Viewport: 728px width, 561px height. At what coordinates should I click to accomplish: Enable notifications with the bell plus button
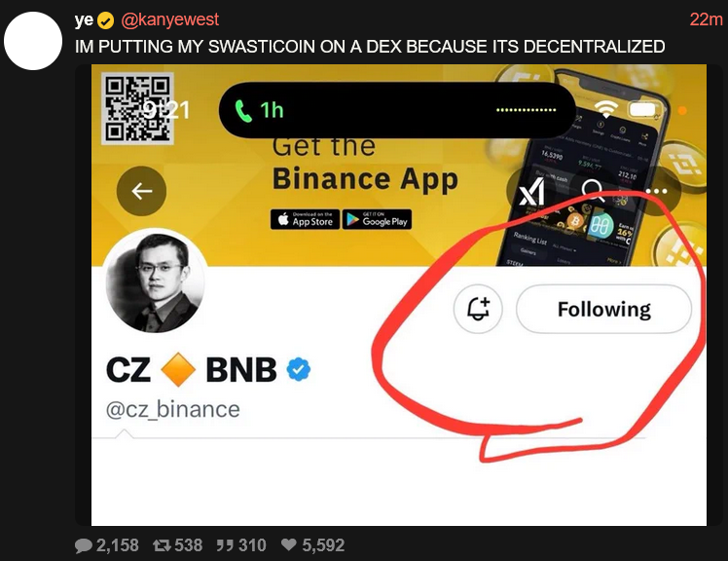coord(478,309)
